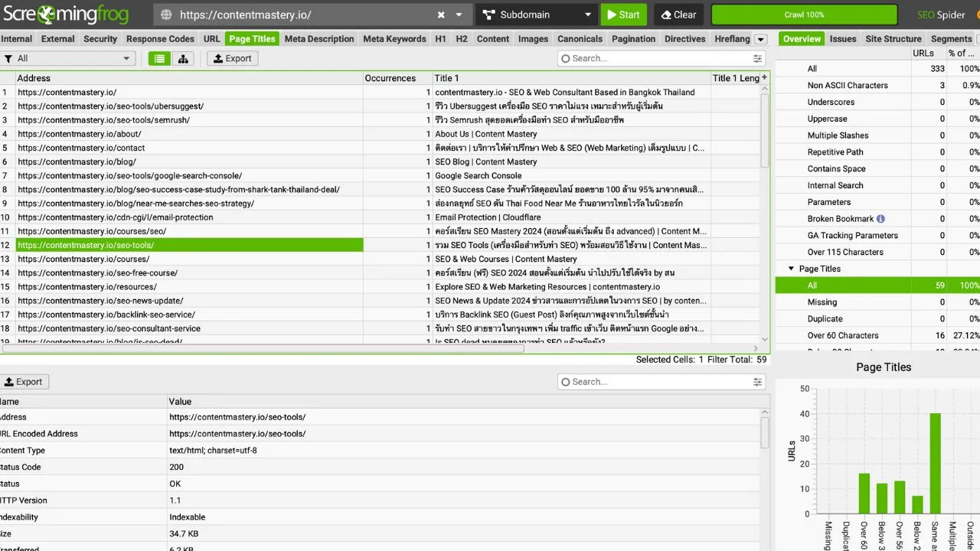Open the Hreflang tab

click(x=732, y=39)
